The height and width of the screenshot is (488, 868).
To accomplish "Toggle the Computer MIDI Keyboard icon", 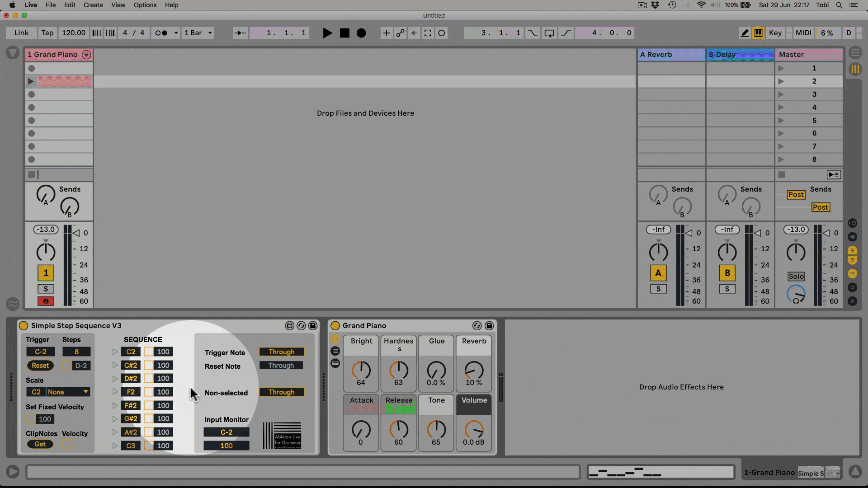I will tap(758, 33).
